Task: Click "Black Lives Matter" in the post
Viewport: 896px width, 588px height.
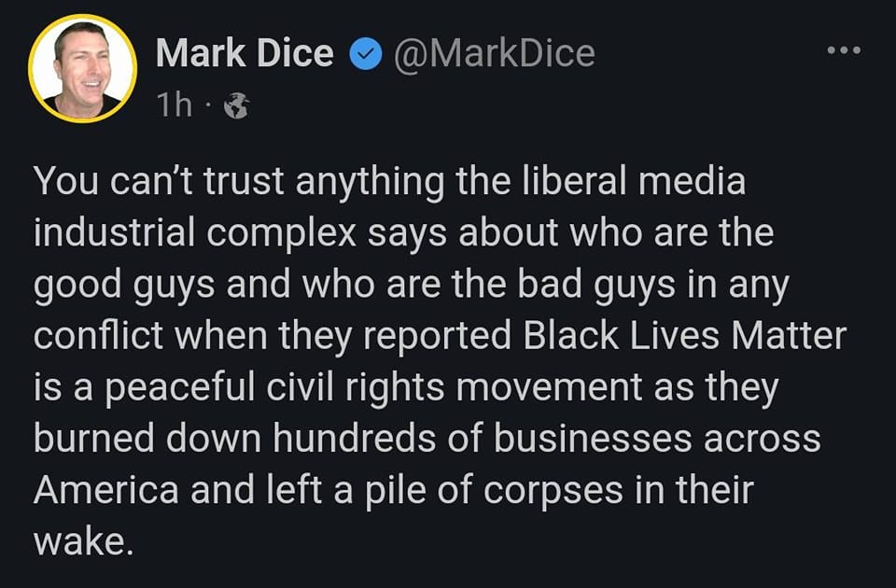Action: pos(684,335)
